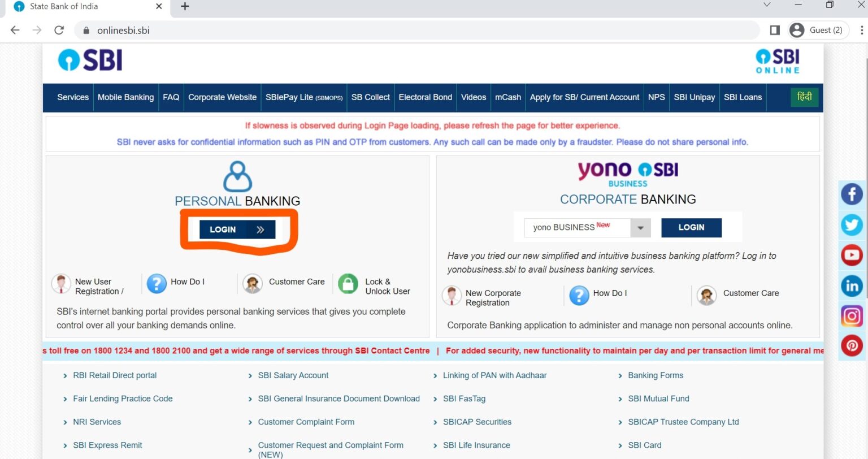The image size is (868, 459).
Task: Open the Fair Lending Practice Code link
Action: tap(123, 399)
